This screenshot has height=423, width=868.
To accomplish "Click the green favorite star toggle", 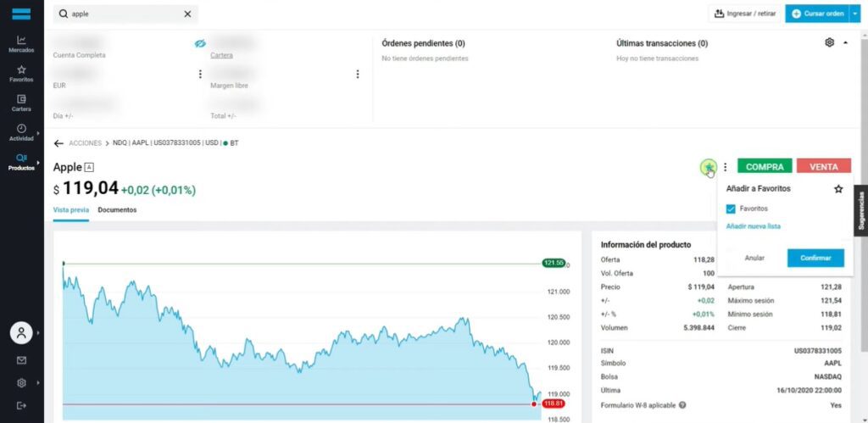I will 708,167.
